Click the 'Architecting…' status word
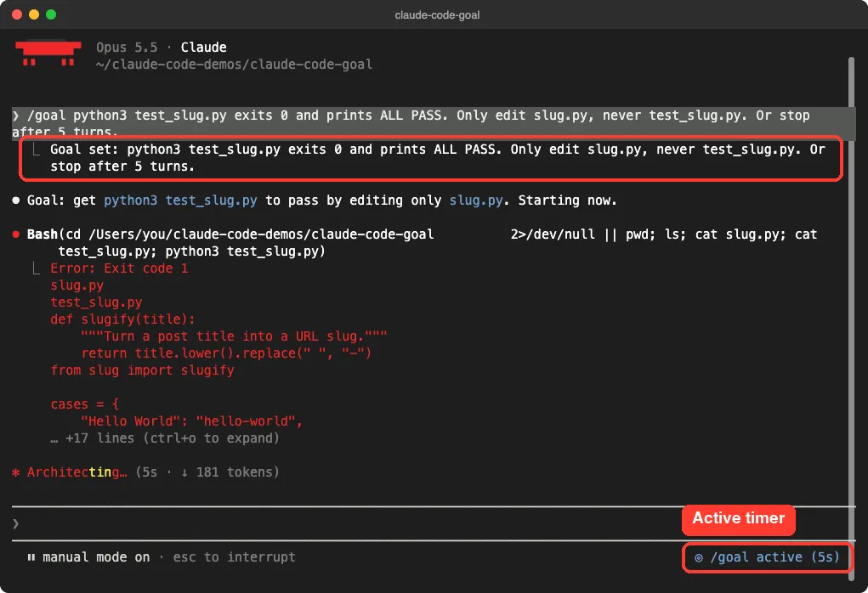This screenshot has width=868, height=593. tap(77, 472)
